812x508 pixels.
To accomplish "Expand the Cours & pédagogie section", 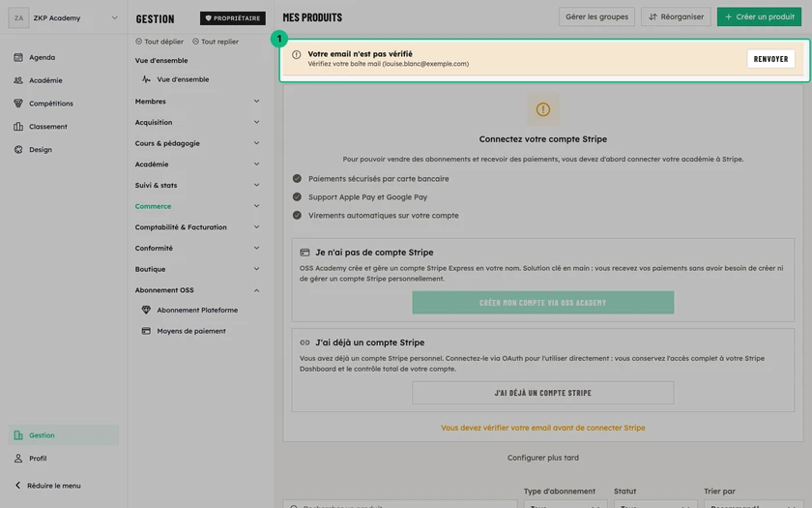I will tap(256, 143).
